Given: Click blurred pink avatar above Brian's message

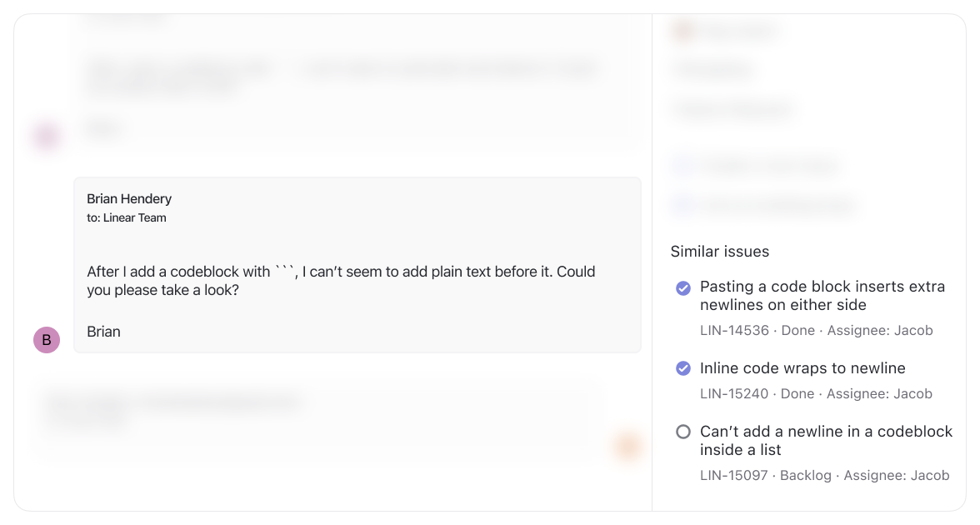Looking at the screenshot, I should coord(47,137).
